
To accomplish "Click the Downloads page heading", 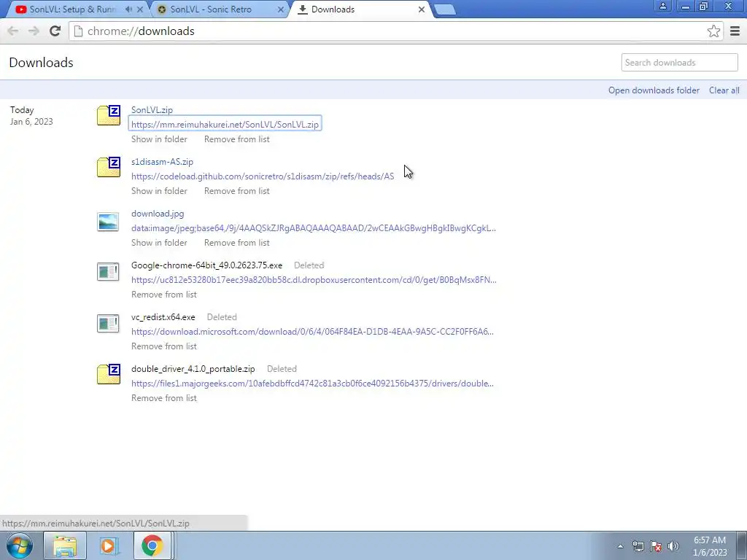I will click(x=41, y=63).
